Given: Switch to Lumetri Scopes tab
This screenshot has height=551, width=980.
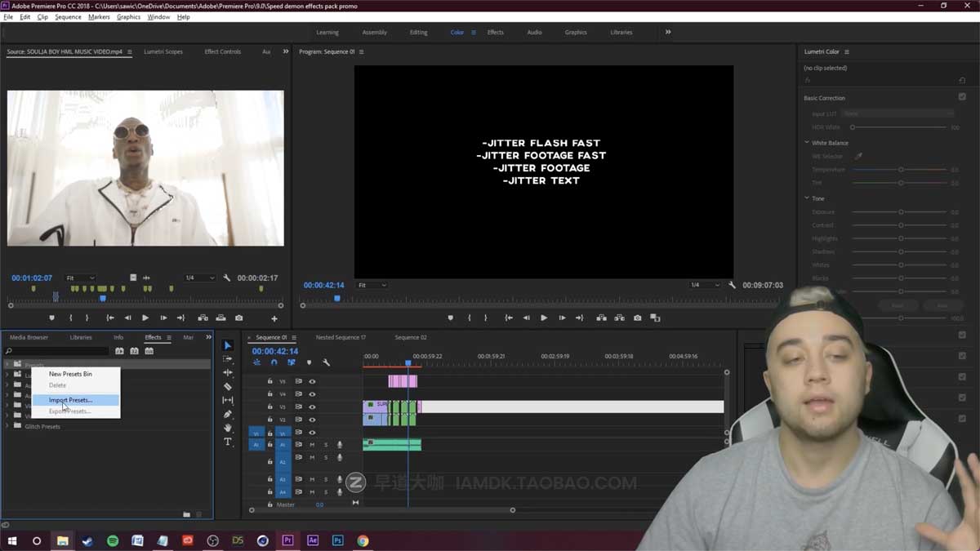Looking at the screenshot, I should [x=163, y=51].
